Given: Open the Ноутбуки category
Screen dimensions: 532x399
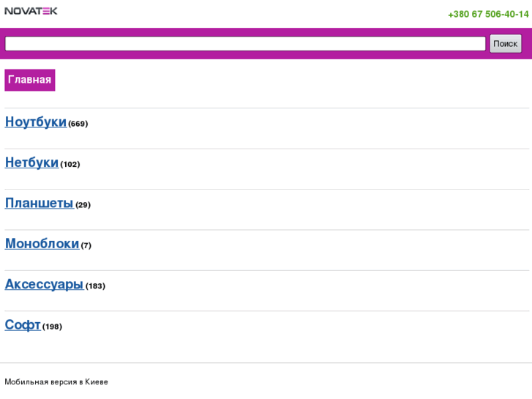Looking at the screenshot, I should coord(36,122).
